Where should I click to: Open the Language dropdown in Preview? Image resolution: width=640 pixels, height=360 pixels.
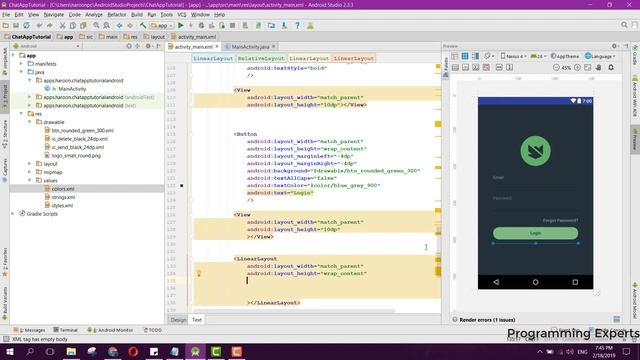click(x=600, y=56)
